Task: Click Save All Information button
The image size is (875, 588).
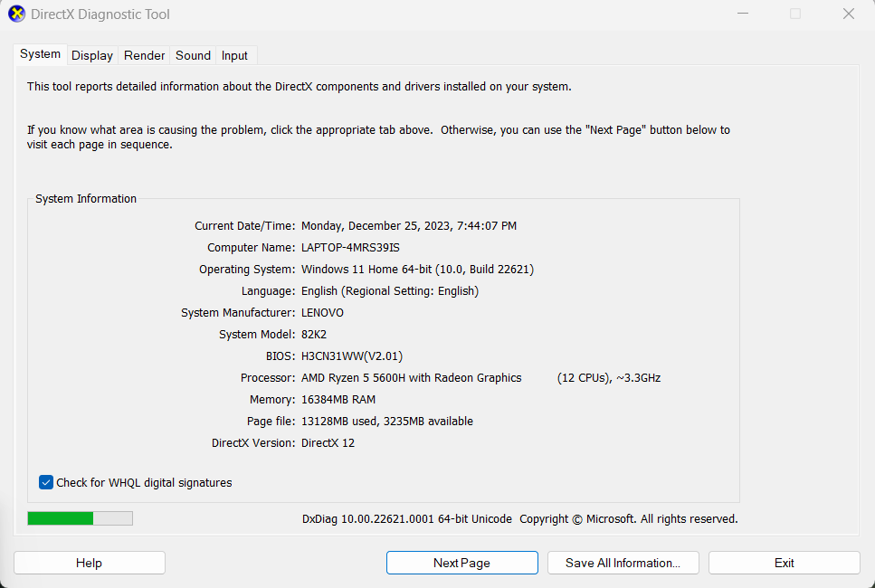Action: pos(623,563)
